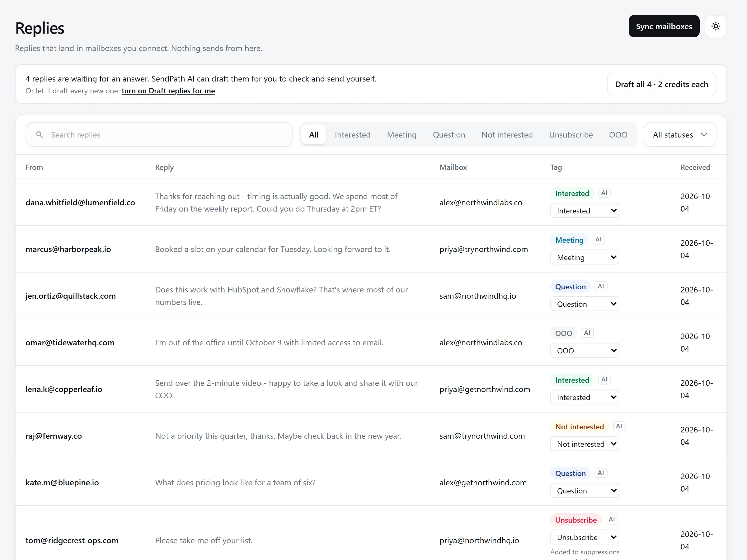
Task: Click sender lena.k@copperleaf.io
Action: [64, 389]
